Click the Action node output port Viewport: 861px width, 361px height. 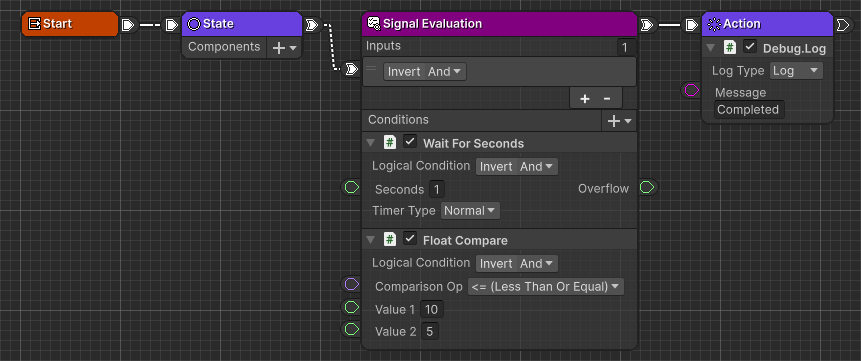[x=842, y=25]
